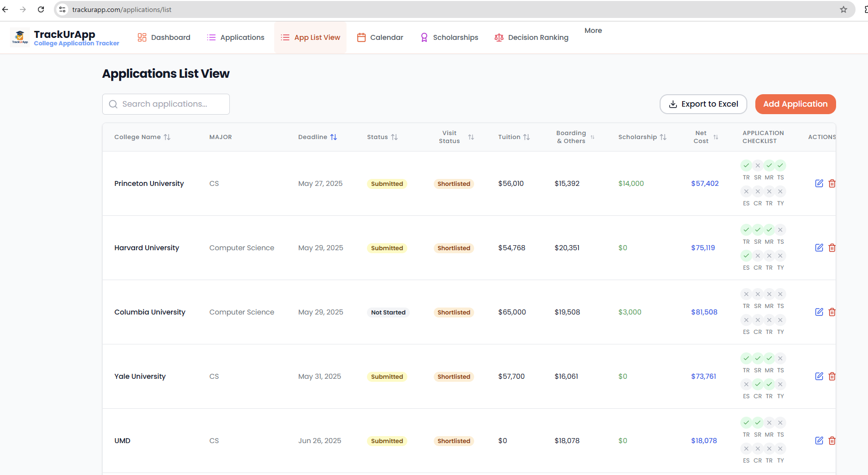Click Columbia's $3,000 scholarship value

pos(630,312)
